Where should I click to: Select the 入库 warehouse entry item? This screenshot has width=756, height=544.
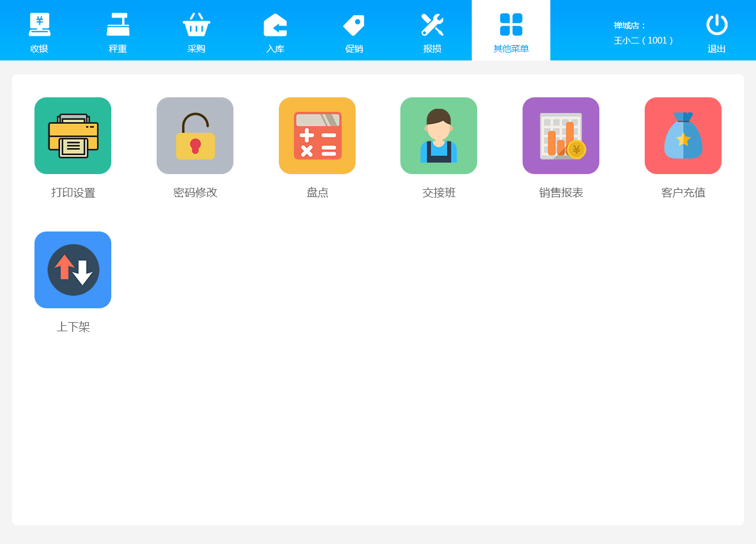pyautogui.click(x=275, y=31)
